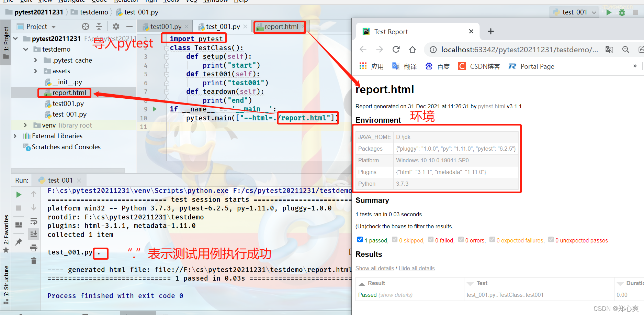
Task: Pin the Run tab
Action: tap(19, 242)
